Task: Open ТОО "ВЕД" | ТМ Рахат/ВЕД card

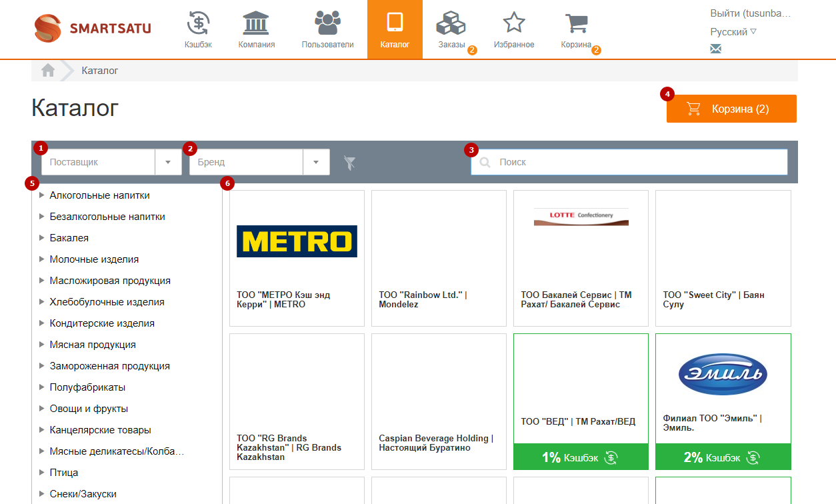Action: (581, 402)
